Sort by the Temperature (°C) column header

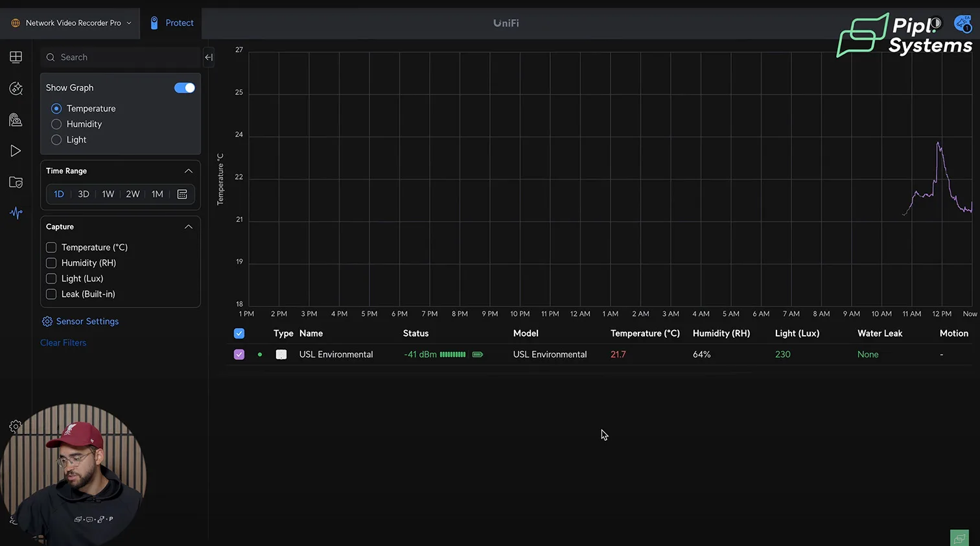coord(645,333)
